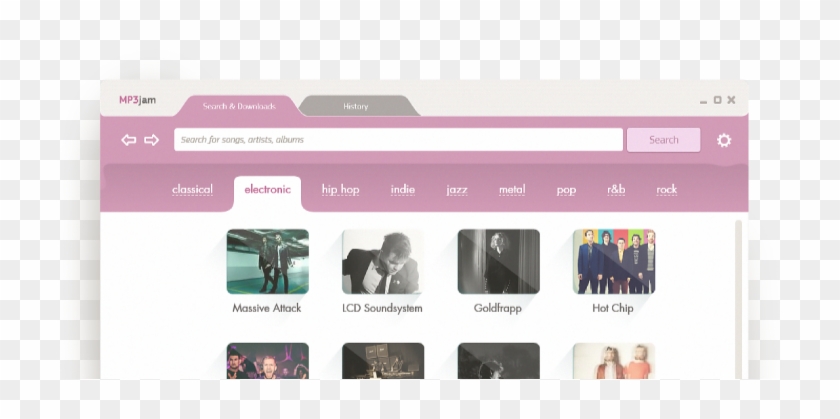The width and height of the screenshot is (840, 419).
Task: Click the LCD Soundsystem artist name
Action: (382, 309)
